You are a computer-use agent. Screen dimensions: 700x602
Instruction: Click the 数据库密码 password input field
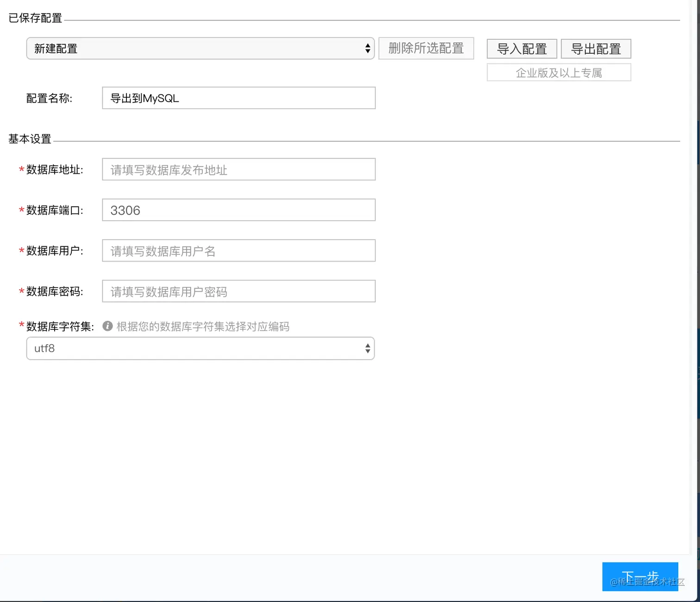(238, 291)
